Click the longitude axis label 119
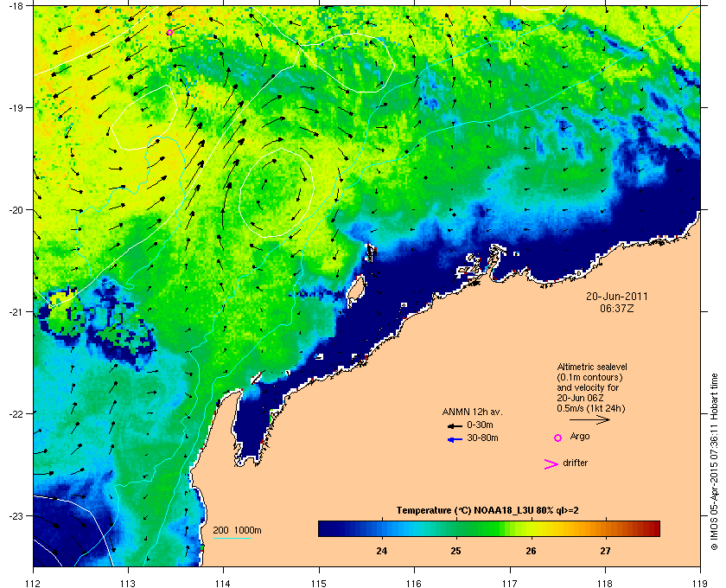726x588 pixels. point(701,584)
